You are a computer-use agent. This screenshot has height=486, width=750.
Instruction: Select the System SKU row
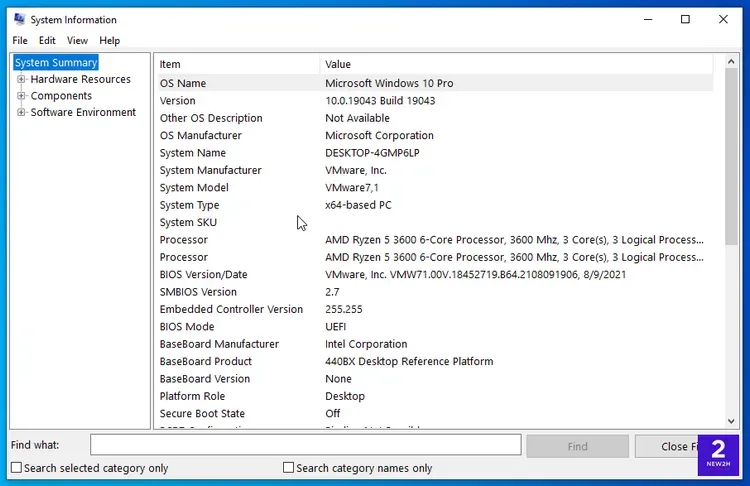click(x=435, y=222)
